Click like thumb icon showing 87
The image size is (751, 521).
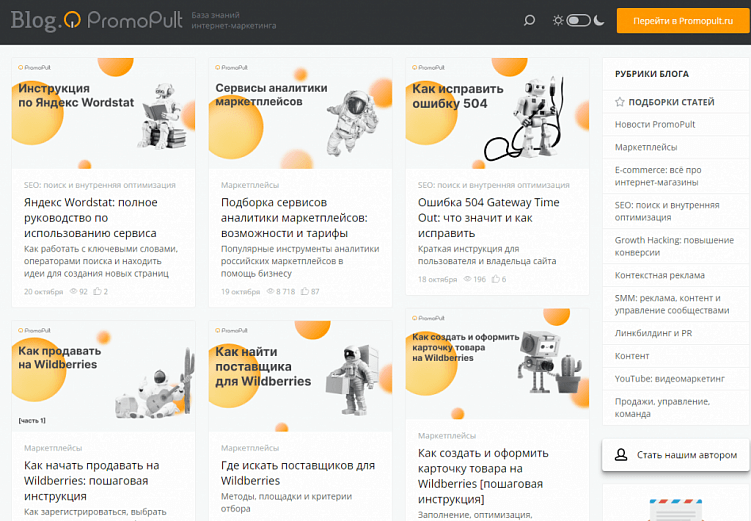(305, 291)
